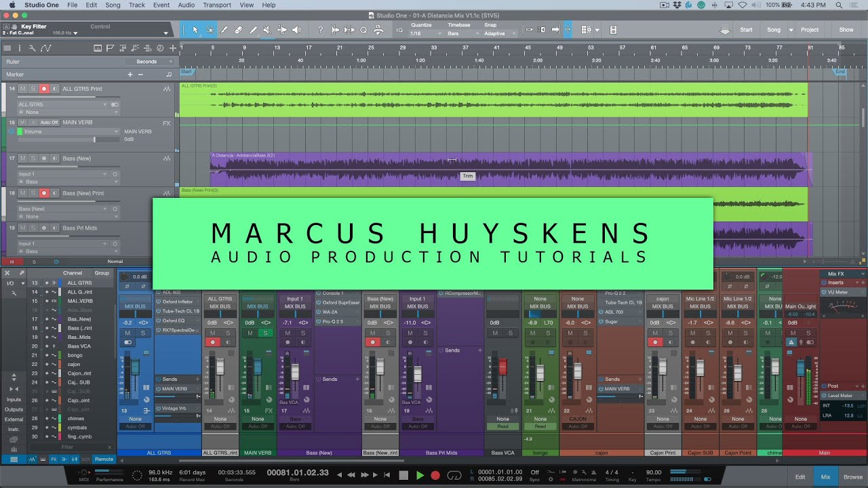
Task: Select the Mute tool
Action: click(x=267, y=30)
